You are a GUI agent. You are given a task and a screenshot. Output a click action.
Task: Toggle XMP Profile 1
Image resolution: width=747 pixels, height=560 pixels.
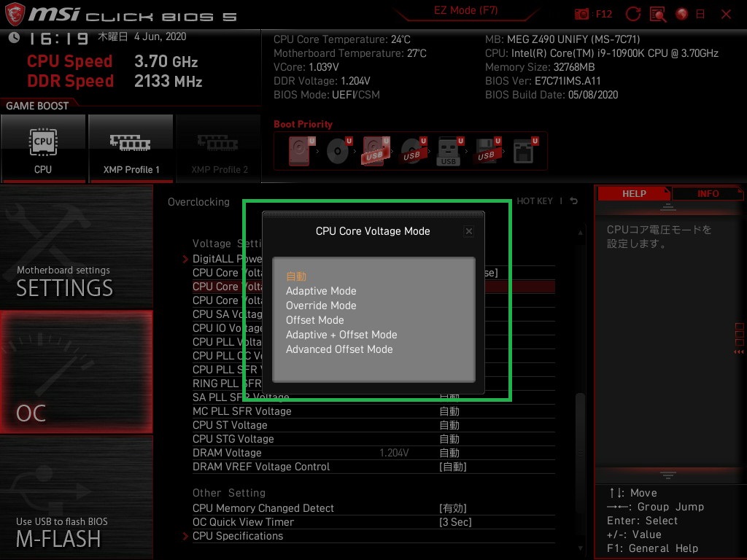pyautogui.click(x=131, y=148)
